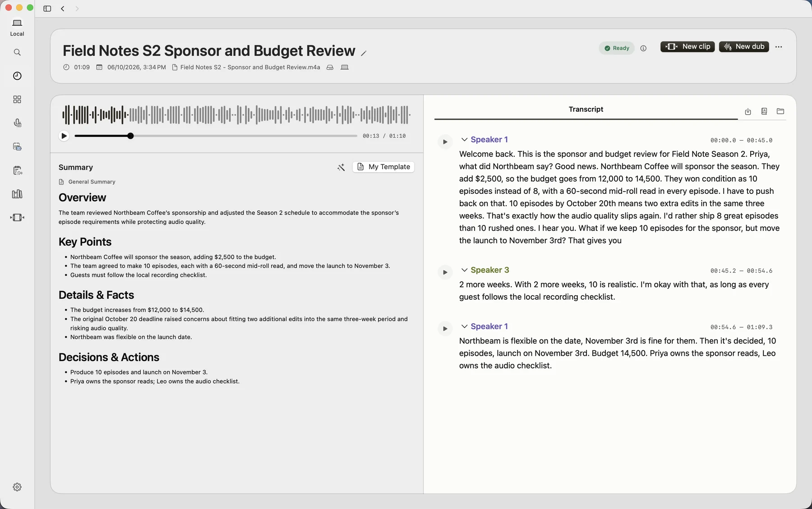Collapse the first Speaker 1 segment
This screenshot has height=509, width=812.
[464, 140]
